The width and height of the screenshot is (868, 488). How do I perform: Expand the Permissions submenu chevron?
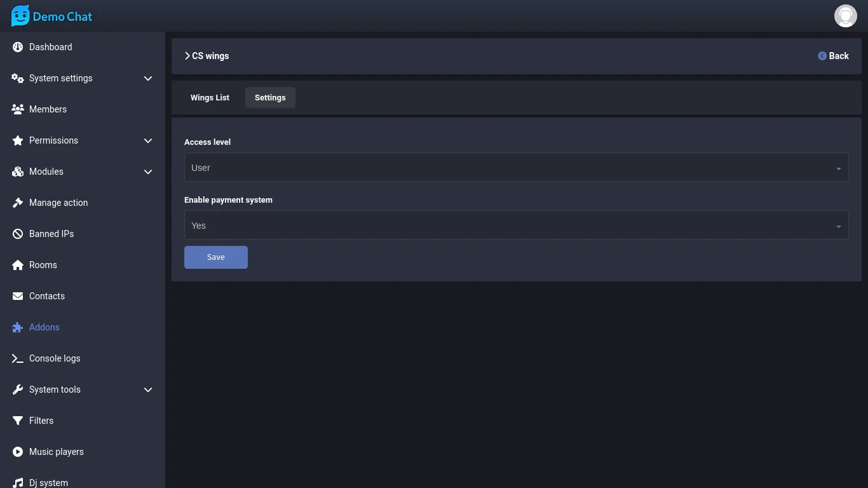(x=147, y=140)
